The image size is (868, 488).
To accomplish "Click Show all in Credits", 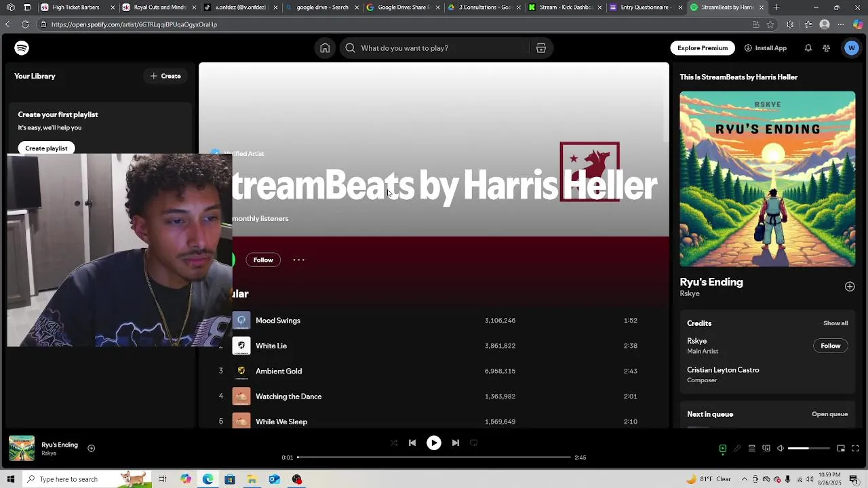I will [x=835, y=323].
